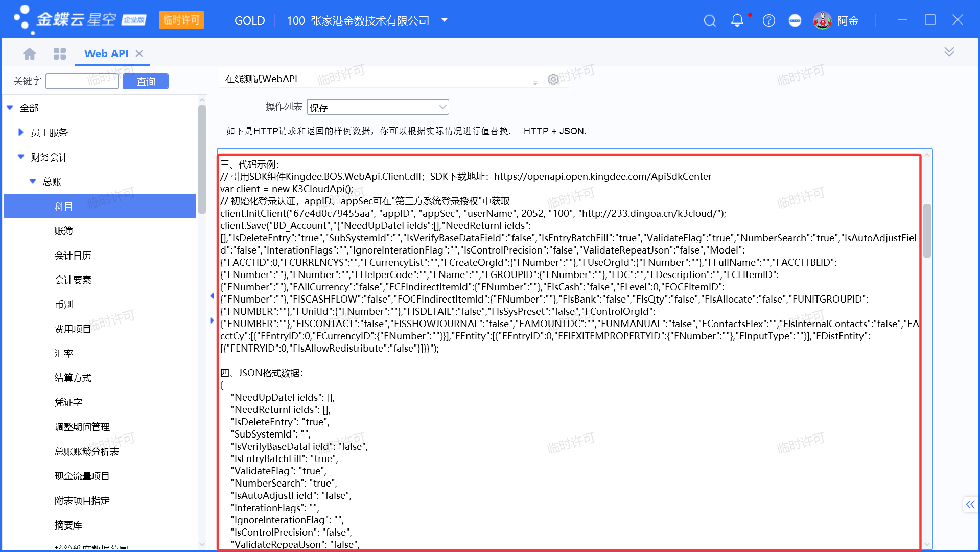The height and width of the screenshot is (552, 980).
Task: Click the "ValidateFlag": "true" JSON line
Action: 279,471
